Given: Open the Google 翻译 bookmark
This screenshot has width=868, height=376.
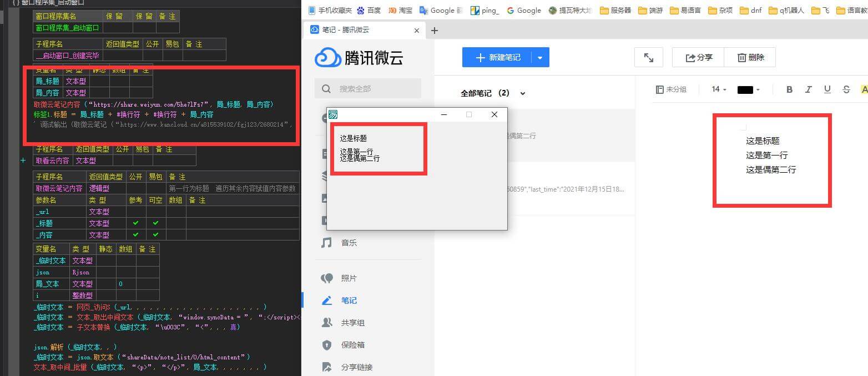Looking at the screenshot, I should click(441, 10).
